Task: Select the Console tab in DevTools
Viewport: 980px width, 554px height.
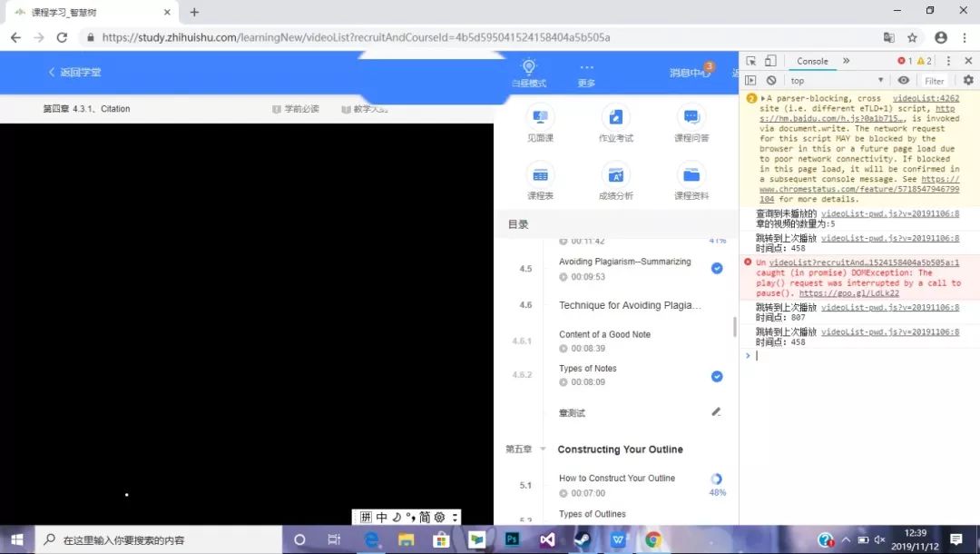Action: 812,61
